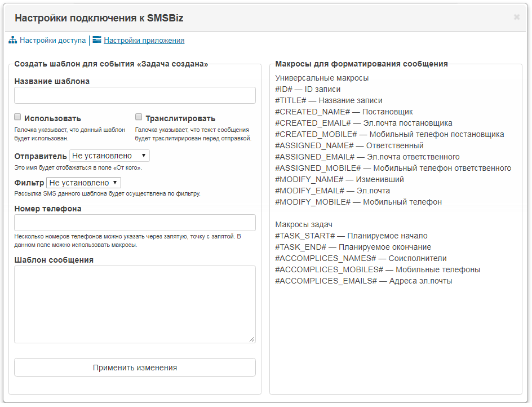The width and height of the screenshot is (532, 407).
Task: Tick the Транслитировать checkbox
Action: [139, 117]
